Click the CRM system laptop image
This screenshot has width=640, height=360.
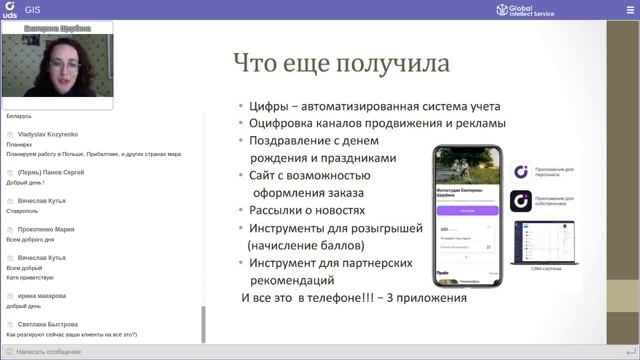[544, 242]
